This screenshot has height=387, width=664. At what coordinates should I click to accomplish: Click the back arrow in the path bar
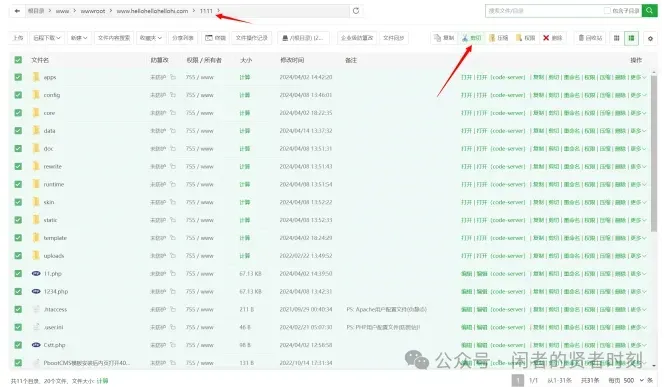[x=17, y=11]
